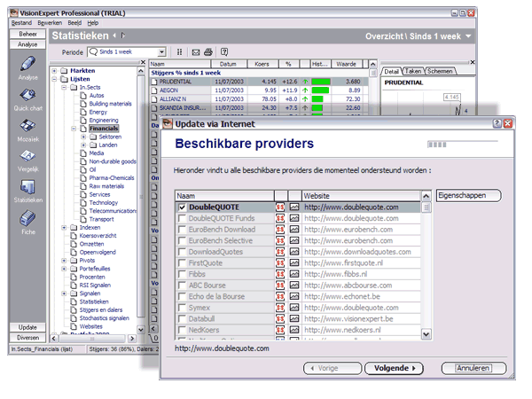Viewport: 532px width, 399px height.
Task: Select the Energy list in tree
Action: (x=98, y=112)
